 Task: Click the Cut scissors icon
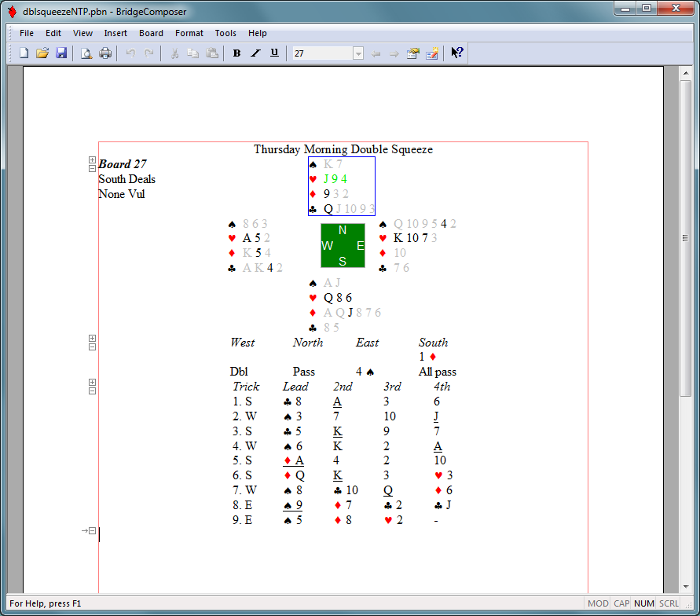tap(174, 53)
